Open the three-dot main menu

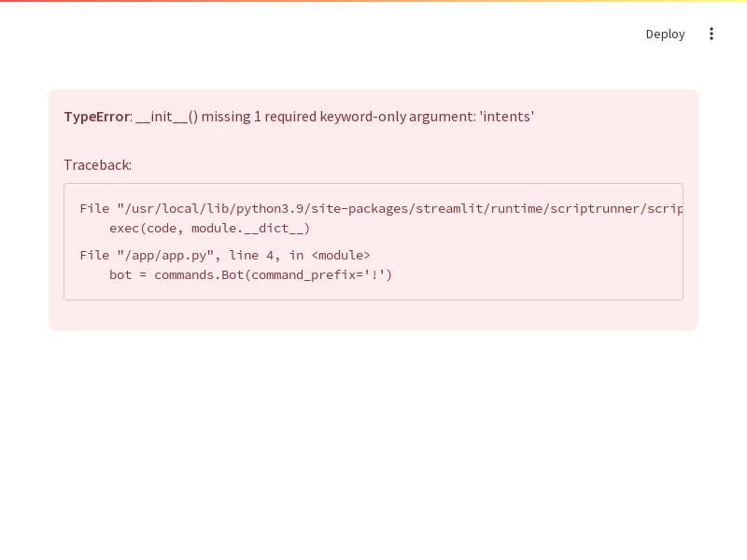point(711,34)
